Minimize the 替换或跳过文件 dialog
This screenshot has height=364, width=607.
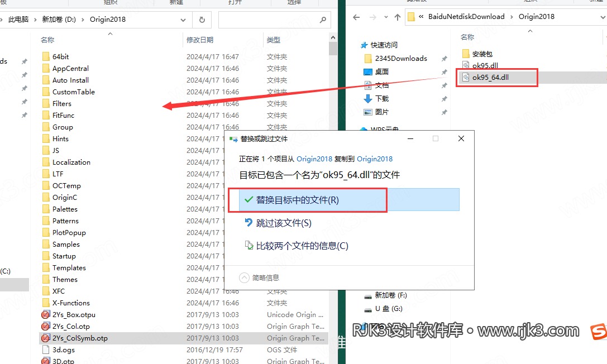410,138
